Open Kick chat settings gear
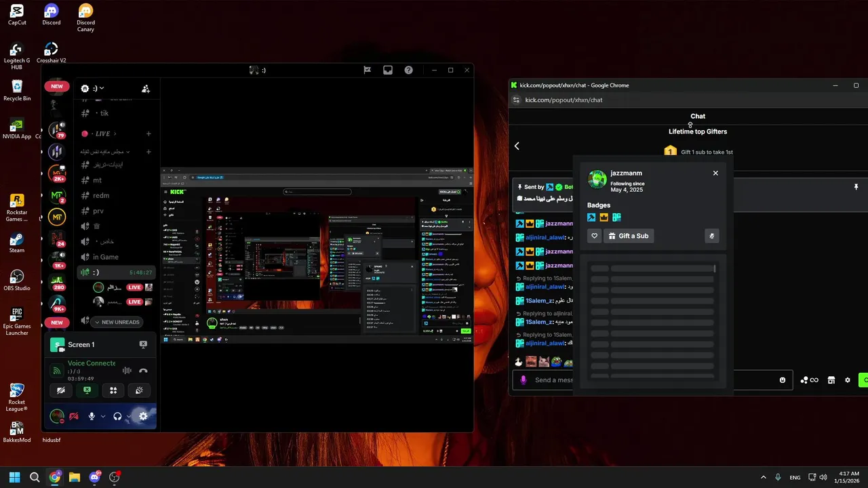Image resolution: width=868 pixels, height=488 pixels. pos(847,380)
